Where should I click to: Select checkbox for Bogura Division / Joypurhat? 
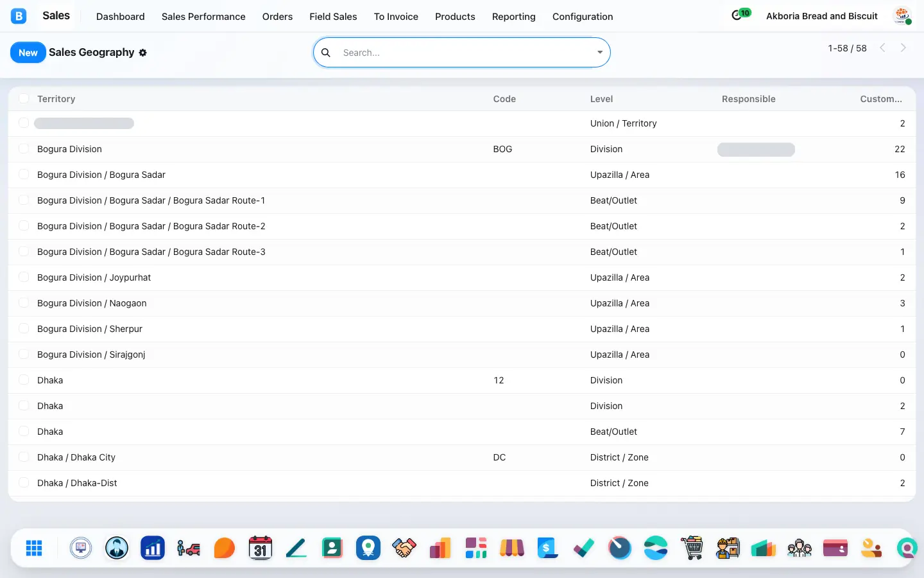tap(24, 277)
